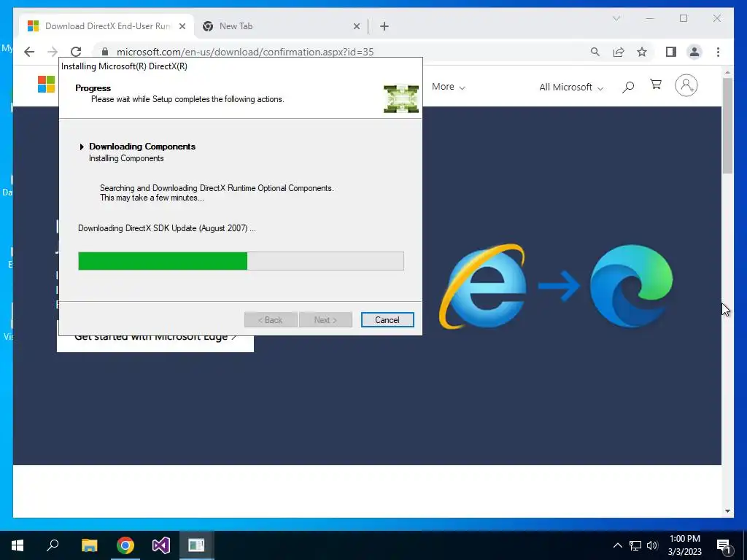Image resolution: width=747 pixels, height=560 pixels.
Task: Open Chrome side panel
Action: tap(671, 52)
